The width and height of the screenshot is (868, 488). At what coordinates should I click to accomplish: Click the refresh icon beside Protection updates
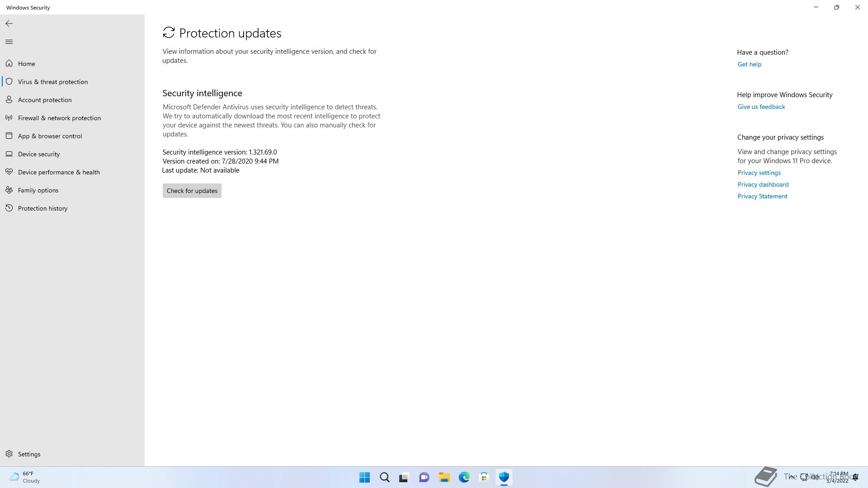[x=169, y=33]
